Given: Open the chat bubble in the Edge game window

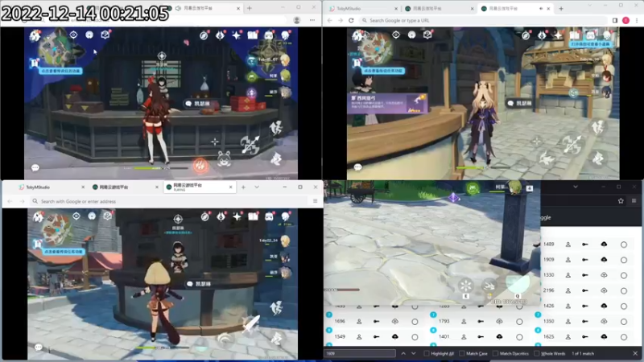Looking at the screenshot, I should pos(35,167).
